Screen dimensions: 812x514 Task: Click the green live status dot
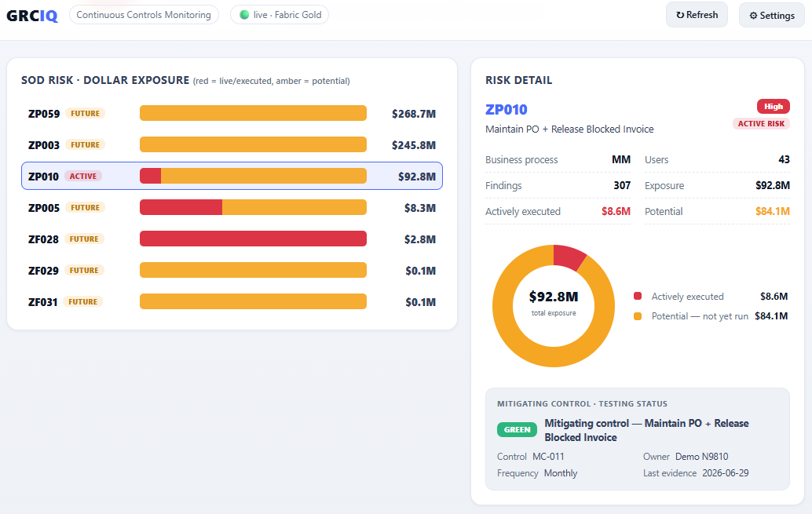[x=244, y=15]
